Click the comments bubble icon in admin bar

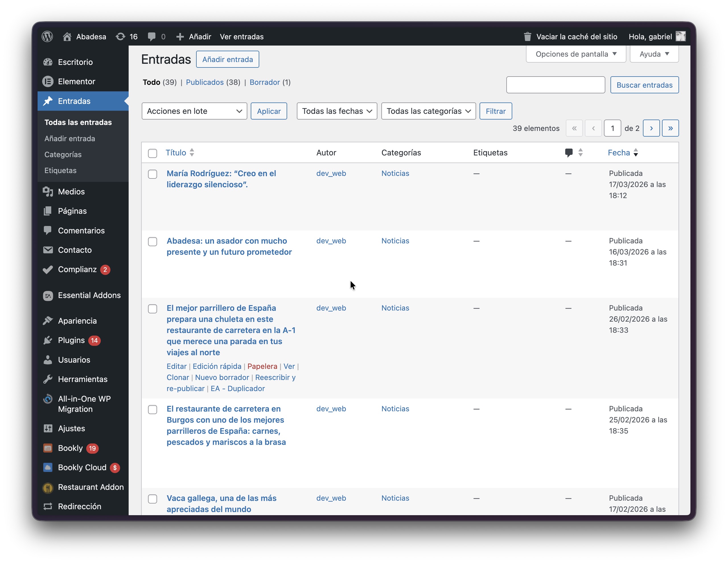(x=152, y=37)
